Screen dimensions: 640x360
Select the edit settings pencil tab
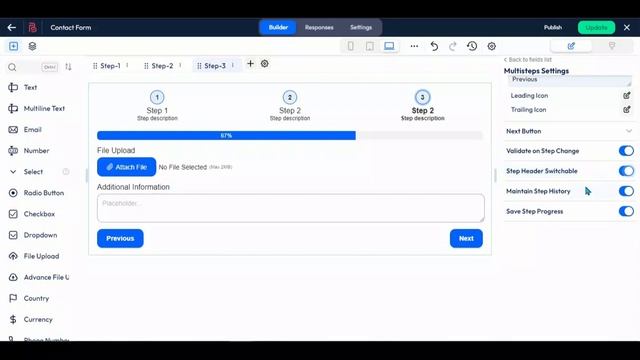pyautogui.click(x=571, y=46)
